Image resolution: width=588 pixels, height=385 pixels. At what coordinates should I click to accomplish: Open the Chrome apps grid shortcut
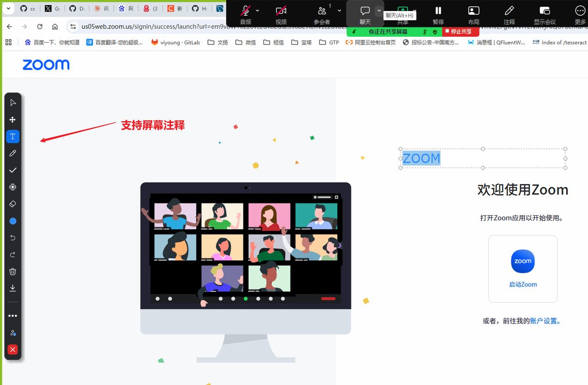(x=8, y=42)
